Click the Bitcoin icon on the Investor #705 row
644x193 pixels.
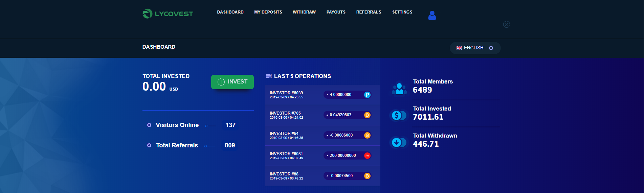(367, 115)
